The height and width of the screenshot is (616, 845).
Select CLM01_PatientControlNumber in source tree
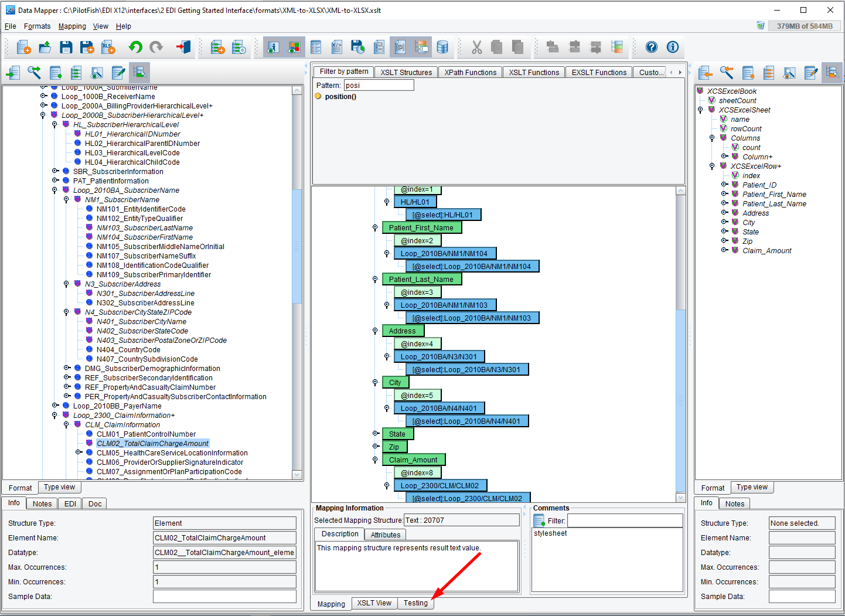pyautogui.click(x=146, y=434)
